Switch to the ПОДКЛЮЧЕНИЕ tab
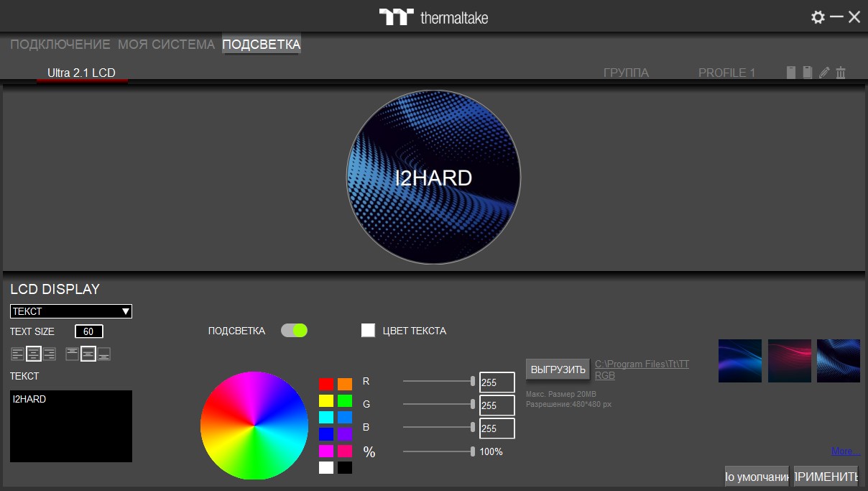This screenshot has height=491, width=868. [x=60, y=45]
